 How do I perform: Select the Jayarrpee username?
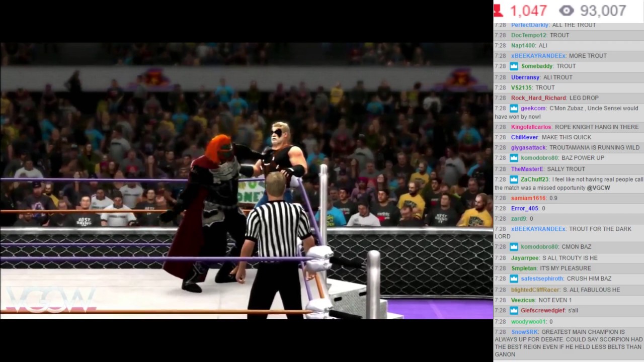coord(525,258)
